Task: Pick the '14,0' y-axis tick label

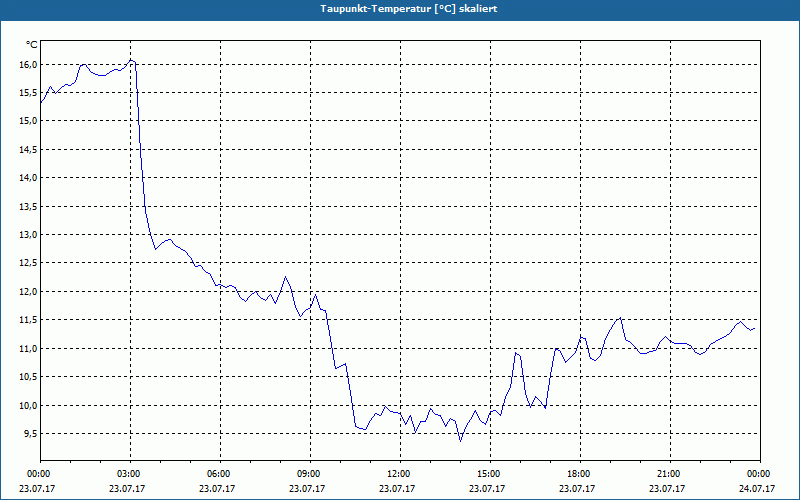Action: [x=29, y=178]
